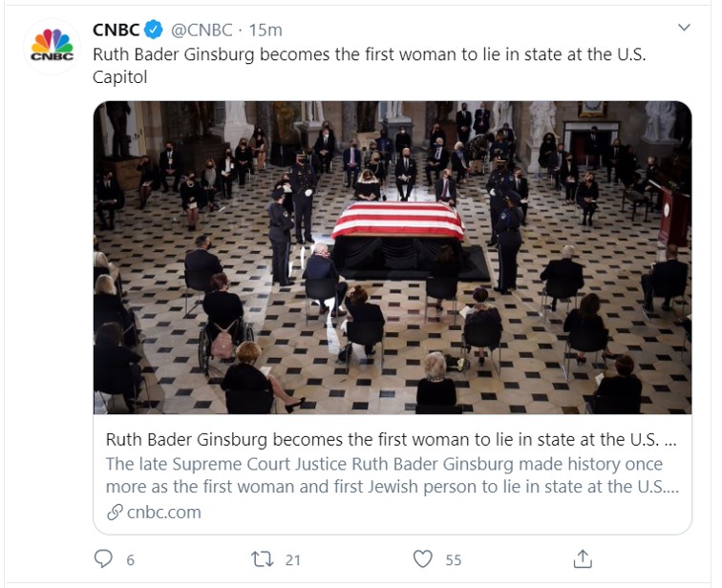722x588 pixels.
Task: Retweet the Ruth Bader Ginsburg post
Action: click(x=262, y=558)
